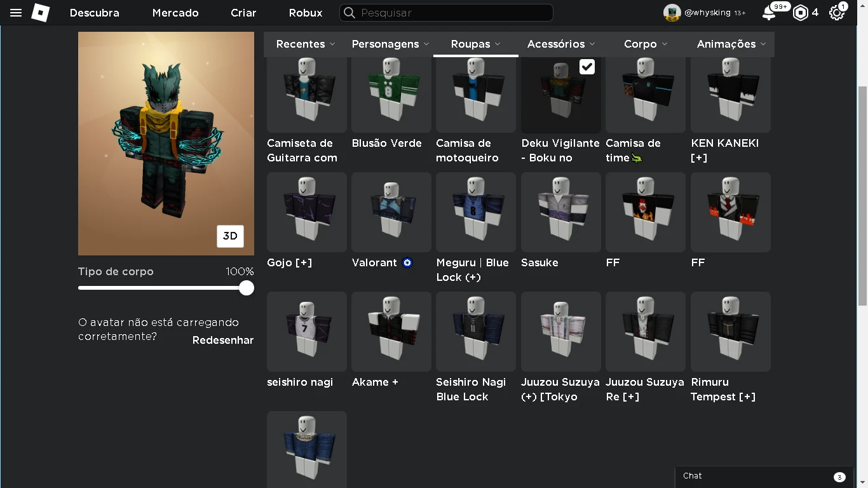This screenshot has width=868, height=488.
Task: Click the avatar preview image
Action: coord(166,144)
